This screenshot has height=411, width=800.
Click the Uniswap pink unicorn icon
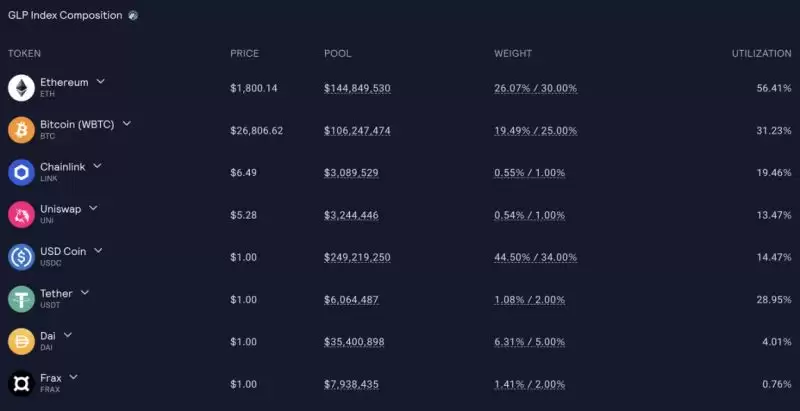[21, 215]
